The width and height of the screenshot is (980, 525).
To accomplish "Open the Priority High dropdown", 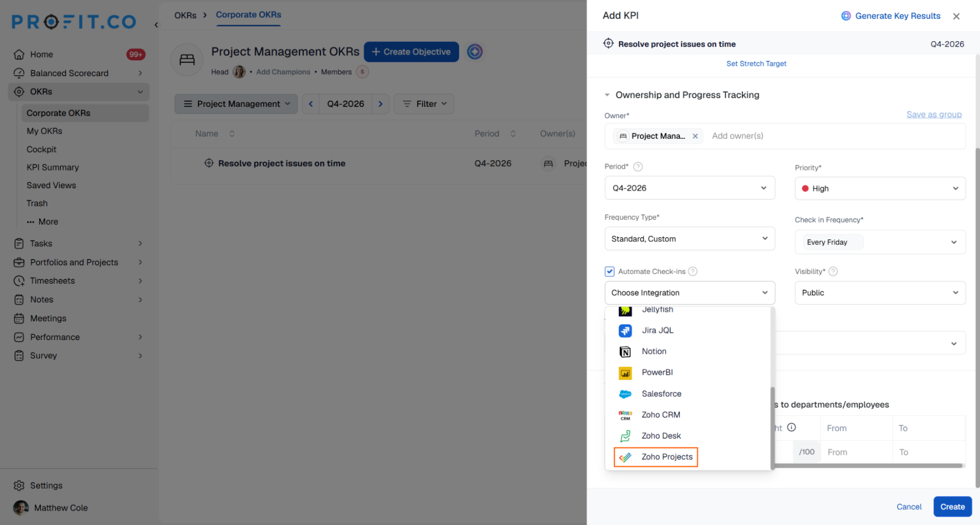I will [880, 188].
